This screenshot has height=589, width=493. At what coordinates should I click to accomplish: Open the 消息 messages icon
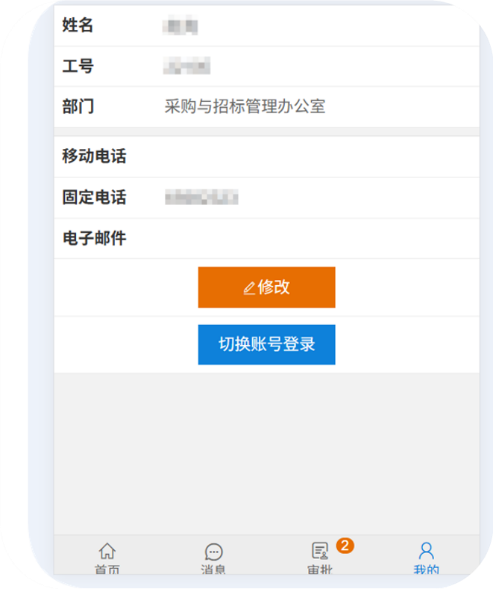(214, 552)
